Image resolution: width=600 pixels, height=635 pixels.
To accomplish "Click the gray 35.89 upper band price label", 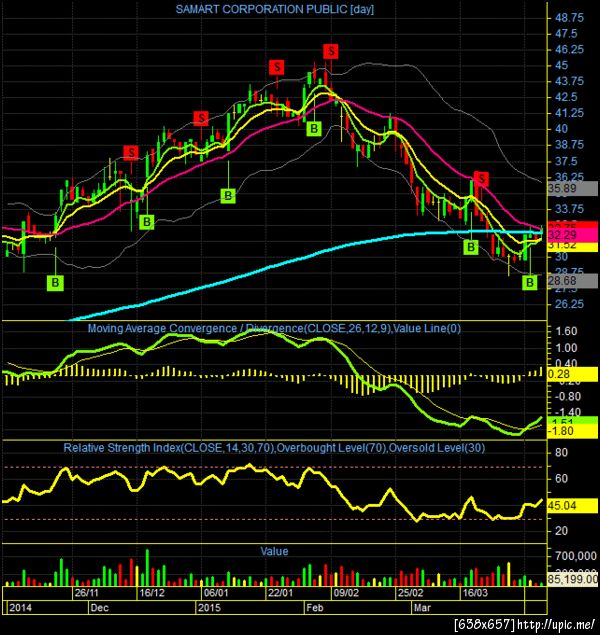I will point(573,188).
